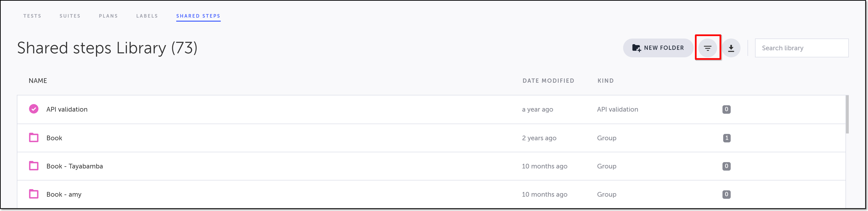Click the API validation checkmark icon
868x211 pixels.
tap(34, 109)
